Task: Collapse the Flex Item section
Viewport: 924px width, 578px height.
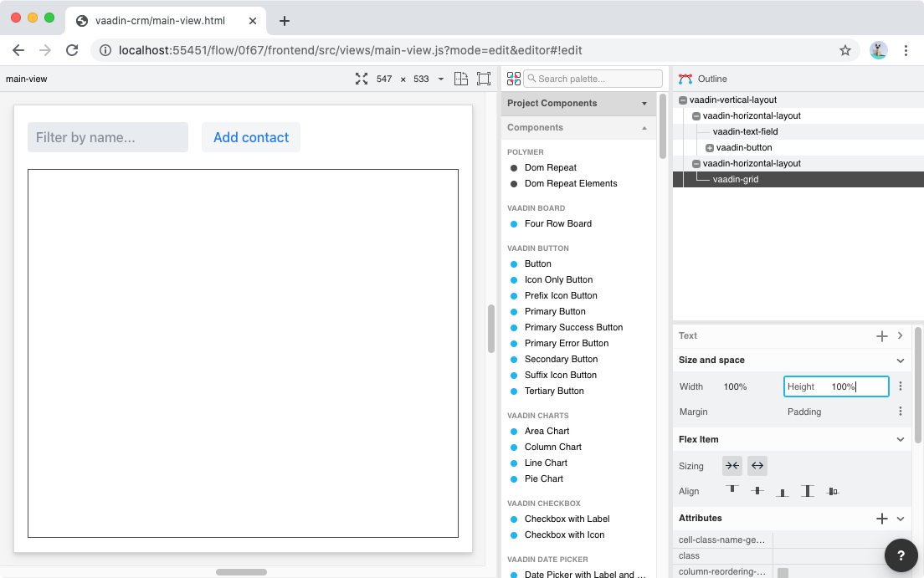Action: coord(900,439)
